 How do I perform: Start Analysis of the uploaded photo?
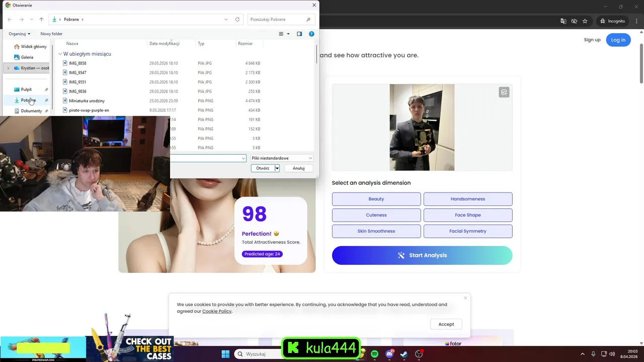(x=422, y=255)
